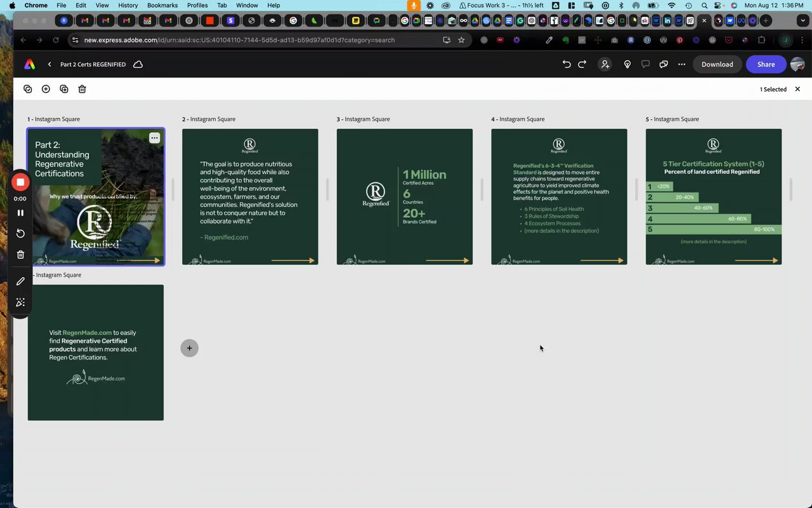
Task: Click the cloud sync status icon
Action: [138, 64]
